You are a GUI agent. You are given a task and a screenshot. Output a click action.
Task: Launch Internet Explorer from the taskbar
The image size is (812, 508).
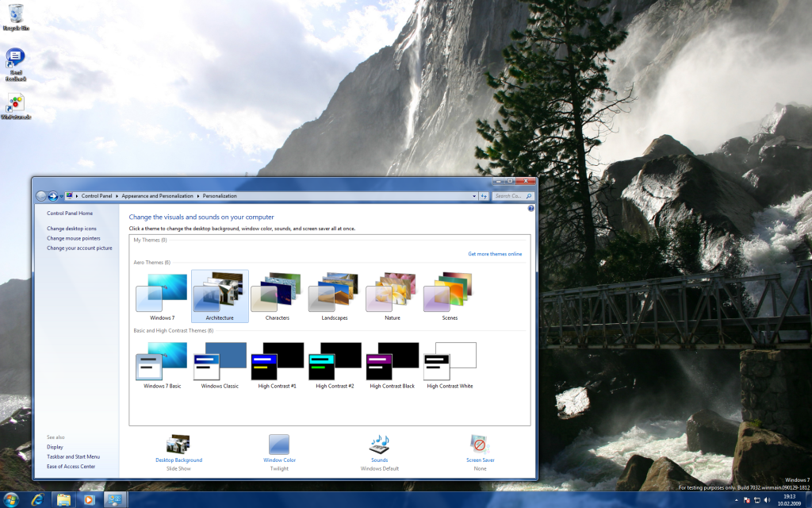[36, 500]
